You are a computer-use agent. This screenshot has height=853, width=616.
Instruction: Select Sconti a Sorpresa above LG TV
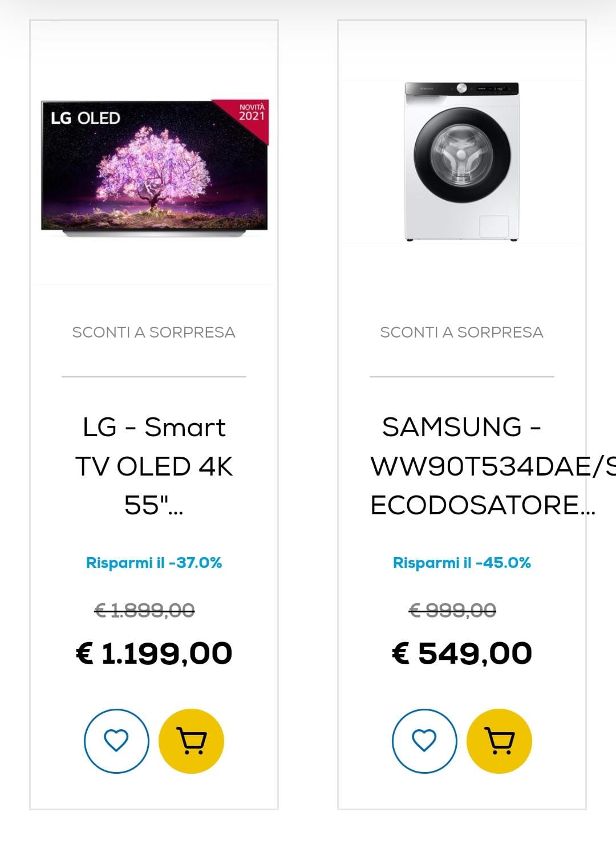point(154,332)
